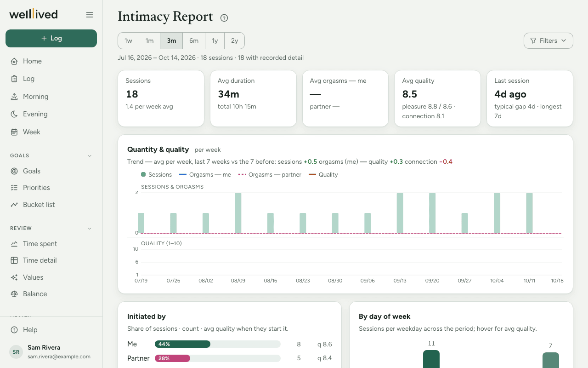Select the Evening moon icon
Viewport: 588px width, 368px height.
[14, 114]
